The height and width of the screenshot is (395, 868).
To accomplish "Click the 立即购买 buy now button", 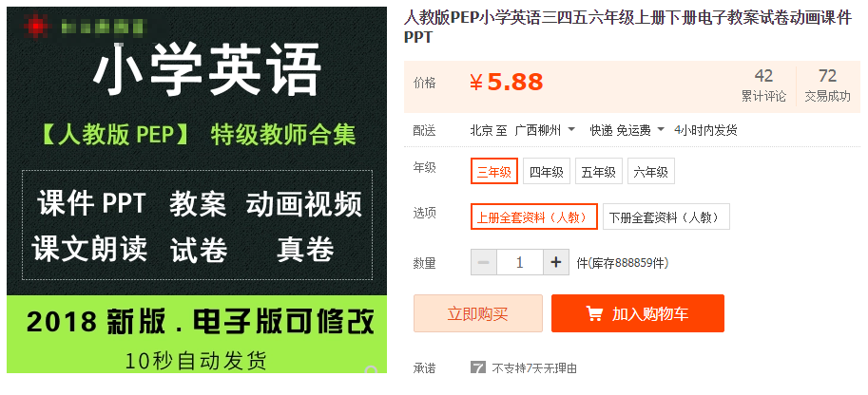I will [477, 313].
